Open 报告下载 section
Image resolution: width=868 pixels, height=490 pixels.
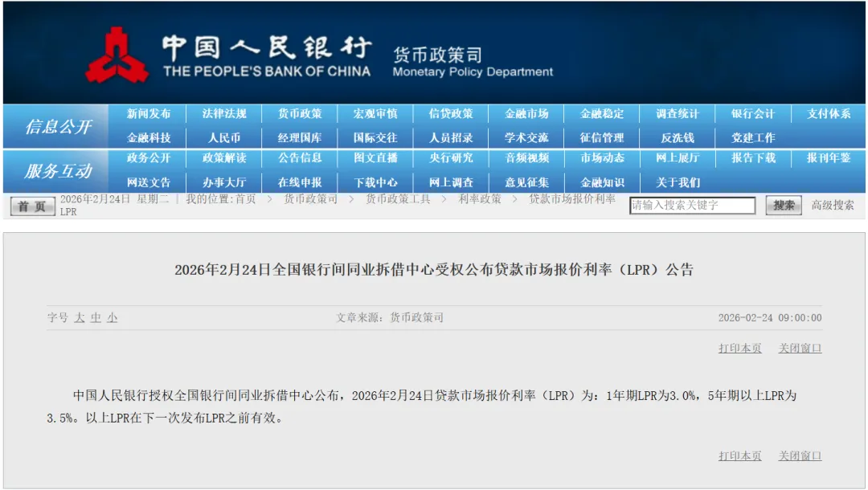click(753, 157)
